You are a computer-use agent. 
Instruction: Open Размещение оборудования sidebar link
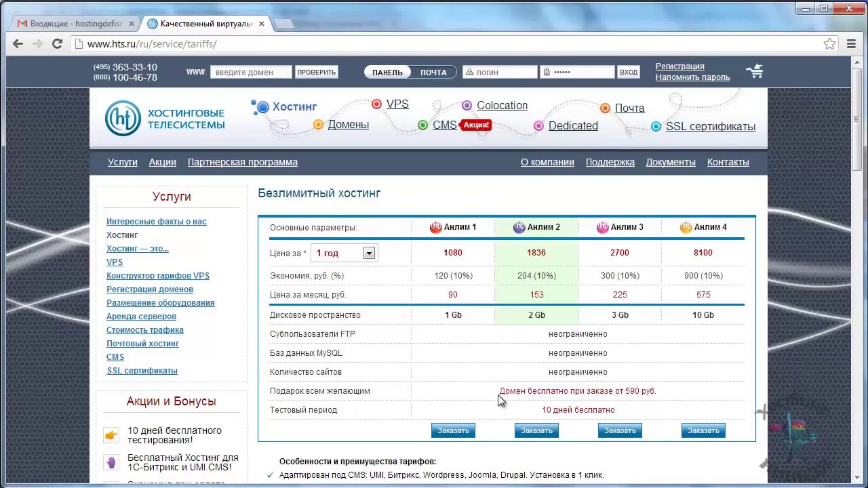[x=161, y=303]
